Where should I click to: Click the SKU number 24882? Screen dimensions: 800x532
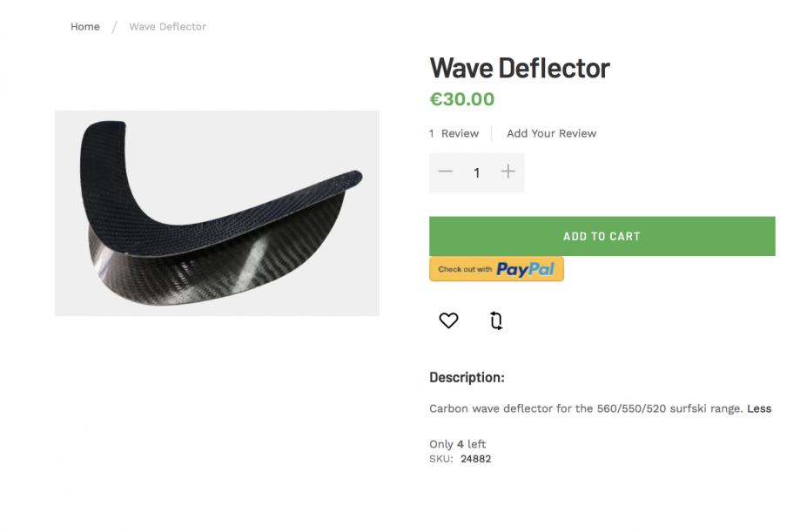(x=475, y=459)
